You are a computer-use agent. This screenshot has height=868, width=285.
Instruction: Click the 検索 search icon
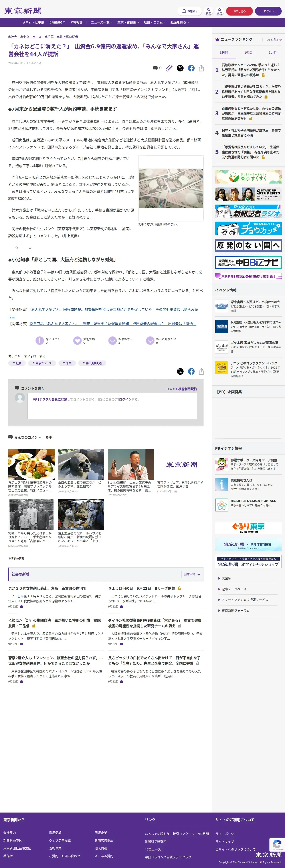point(208,11)
